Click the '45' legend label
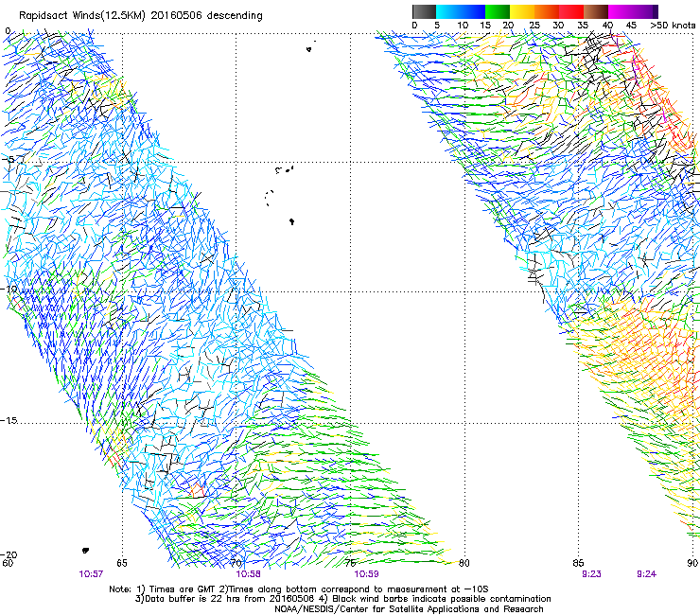 [x=631, y=26]
